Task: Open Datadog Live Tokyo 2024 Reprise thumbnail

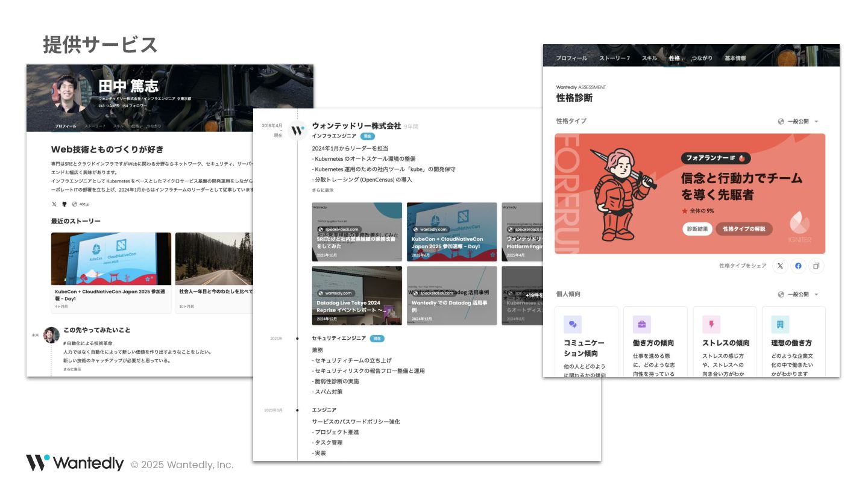Action: pyautogui.click(x=357, y=296)
